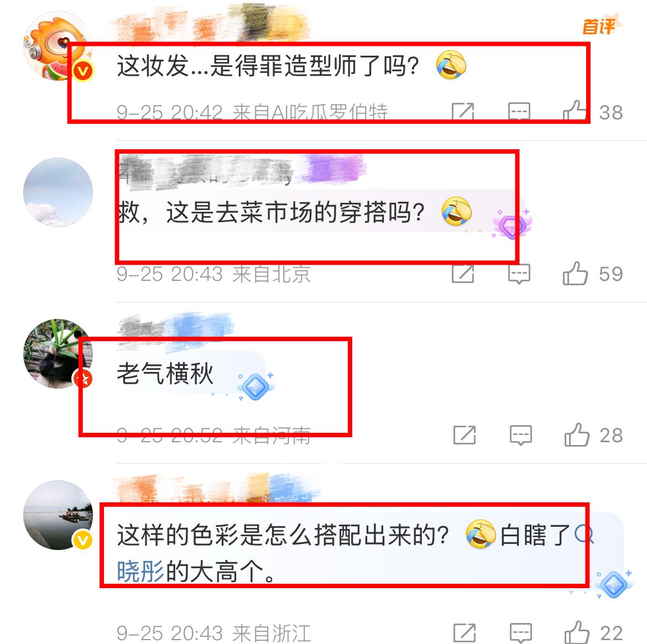The height and width of the screenshot is (644, 647).
Task: Open the lake scenery avatar profile
Action: coord(58,515)
